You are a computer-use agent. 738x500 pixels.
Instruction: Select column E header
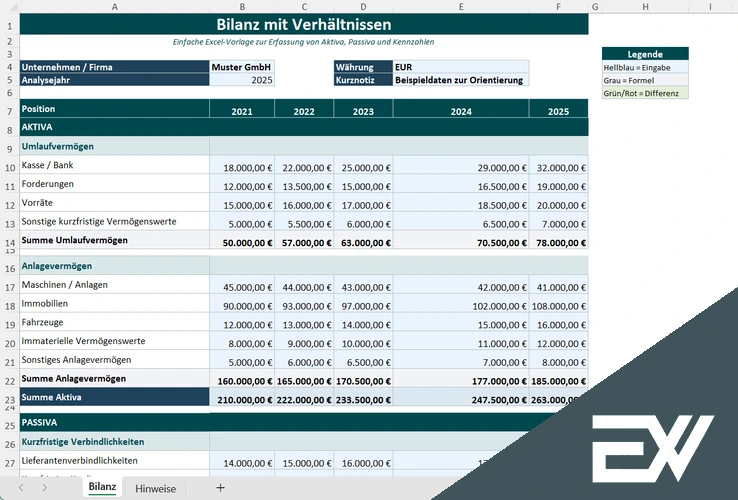[x=460, y=7]
